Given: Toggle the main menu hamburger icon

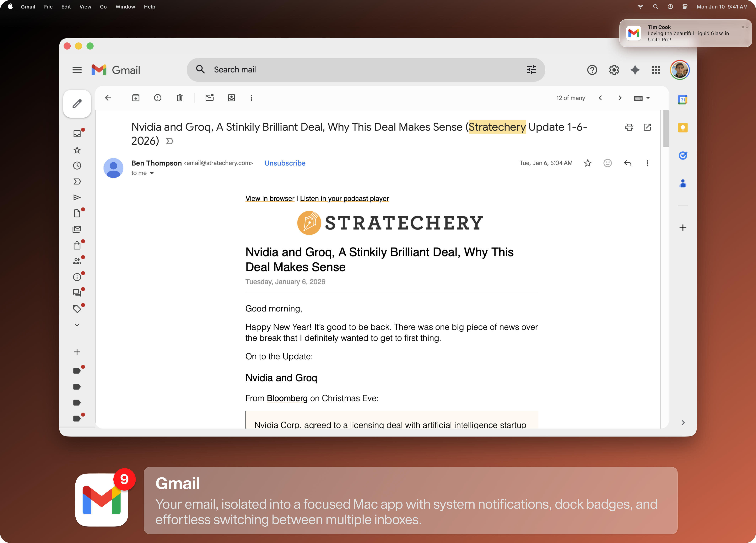Looking at the screenshot, I should click(77, 70).
